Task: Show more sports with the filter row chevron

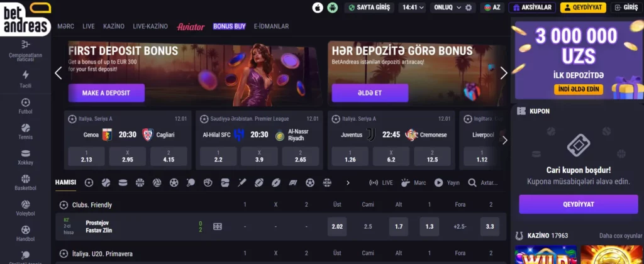Action: click(348, 183)
